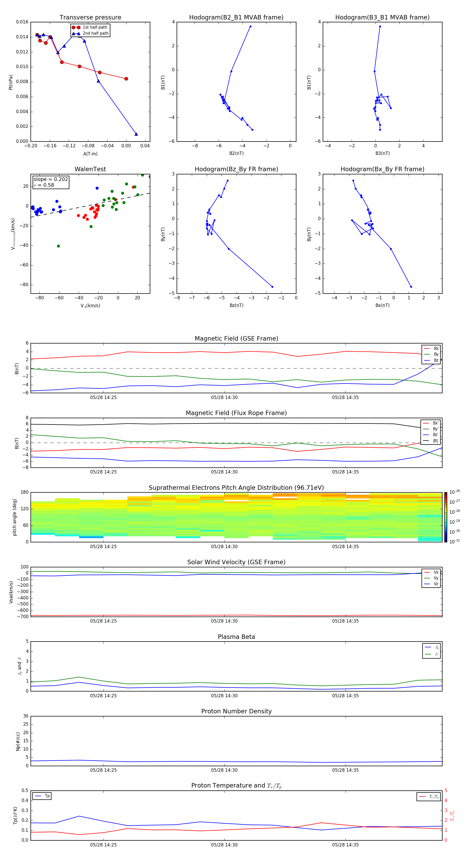Click the lowest blue triangle in Transverse pressure
This screenshot has height=868, width=473.
[136, 134]
